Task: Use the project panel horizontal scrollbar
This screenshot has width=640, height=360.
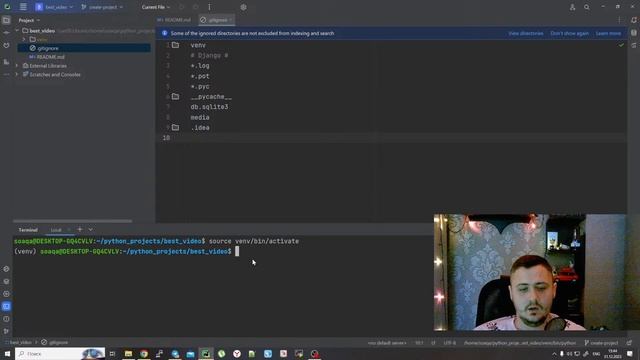Action: [x=72, y=221]
